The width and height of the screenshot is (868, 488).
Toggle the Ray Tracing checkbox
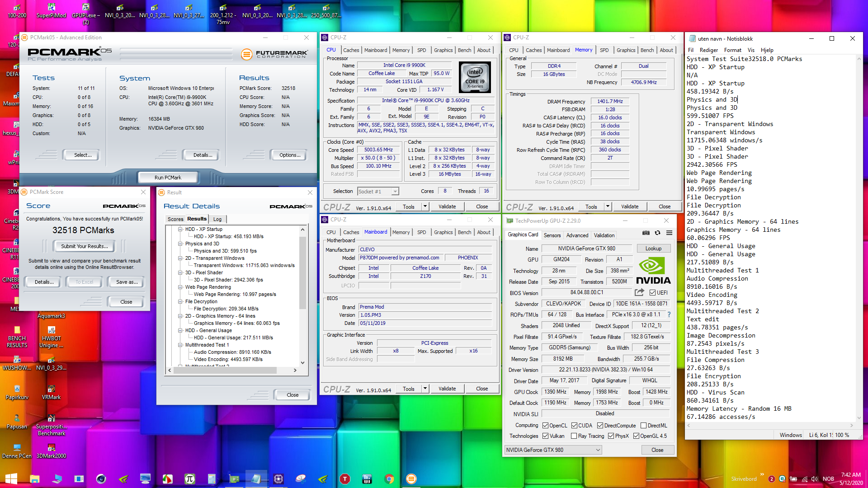click(574, 436)
